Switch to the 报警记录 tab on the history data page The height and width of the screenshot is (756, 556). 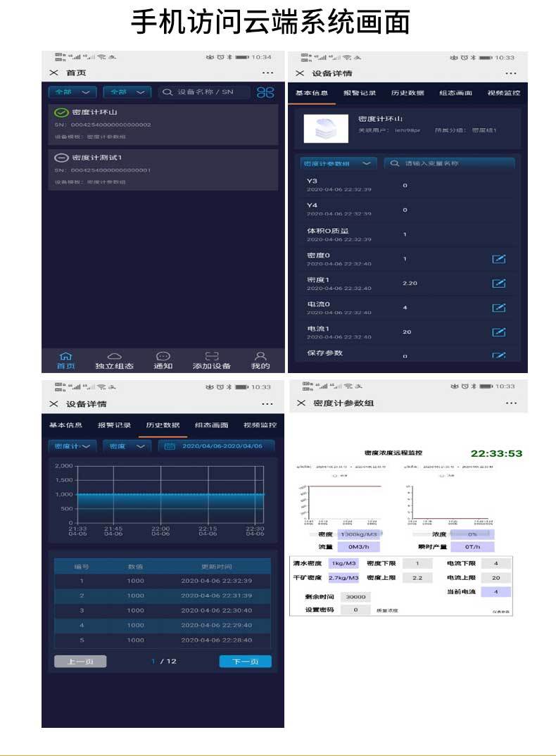[x=114, y=425]
